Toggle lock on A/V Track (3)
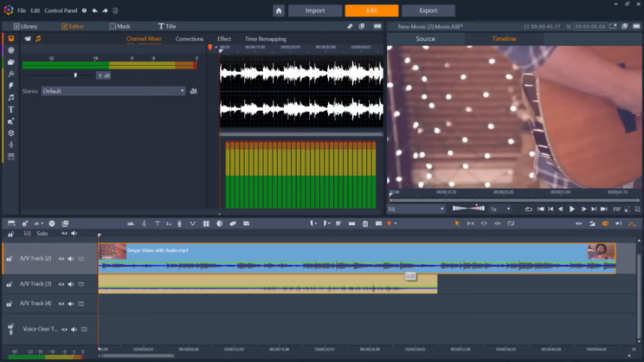644x362 pixels. pos(10,284)
